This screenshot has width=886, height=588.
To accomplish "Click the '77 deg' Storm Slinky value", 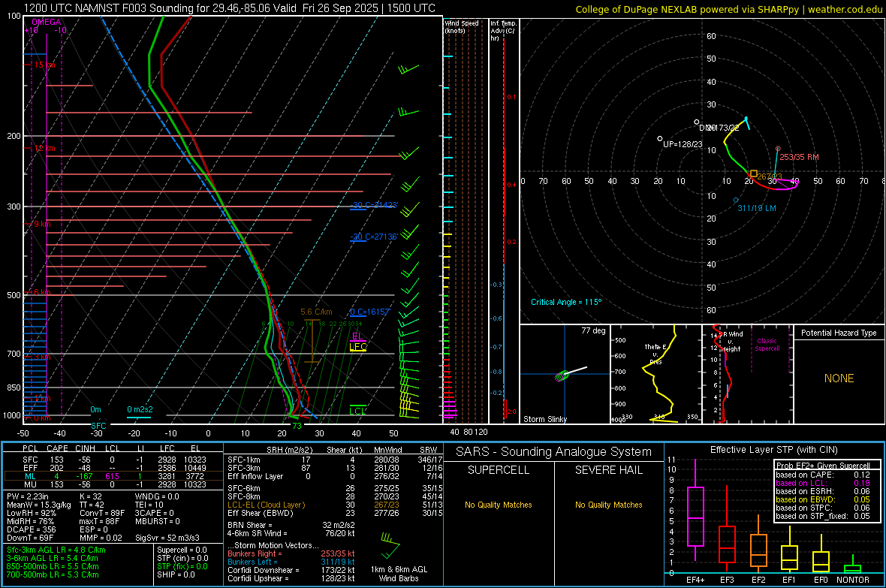I will [x=593, y=330].
